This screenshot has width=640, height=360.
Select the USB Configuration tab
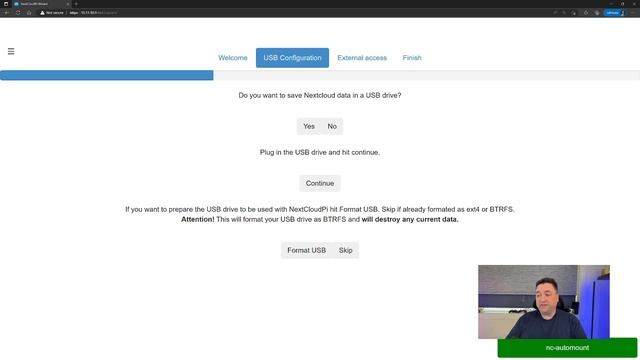(292, 58)
